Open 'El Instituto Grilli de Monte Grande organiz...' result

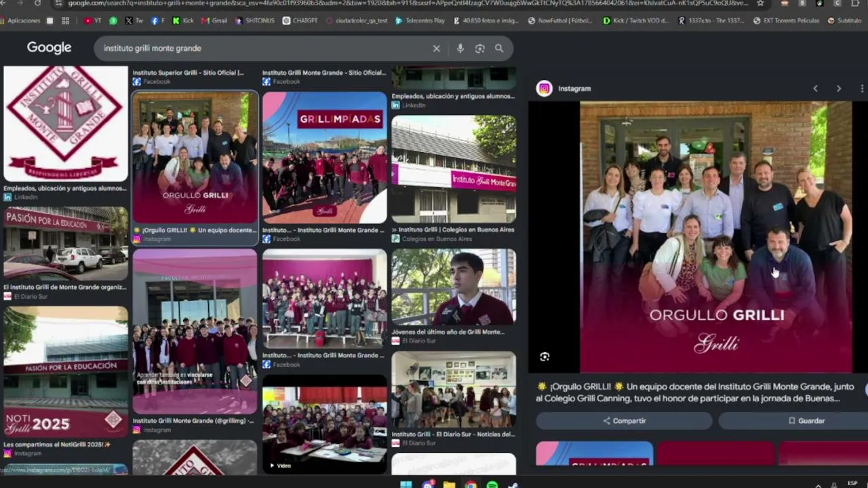[65, 287]
